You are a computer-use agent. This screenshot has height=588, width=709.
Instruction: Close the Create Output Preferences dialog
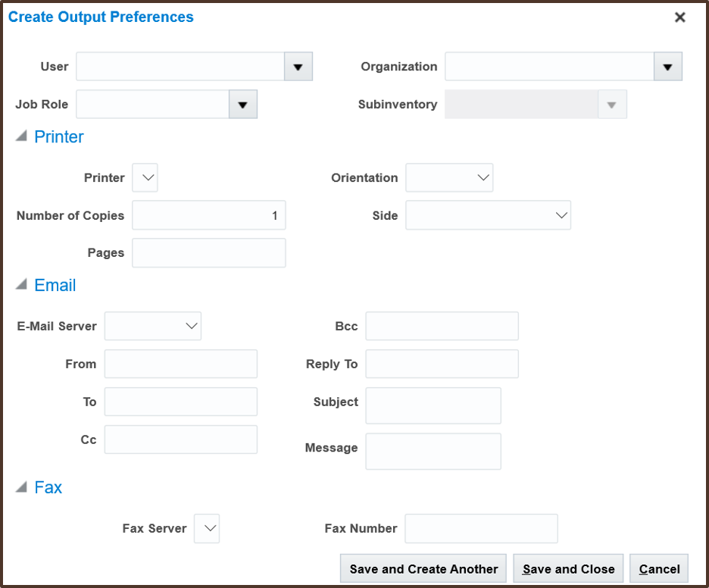(x=679, y=17)
